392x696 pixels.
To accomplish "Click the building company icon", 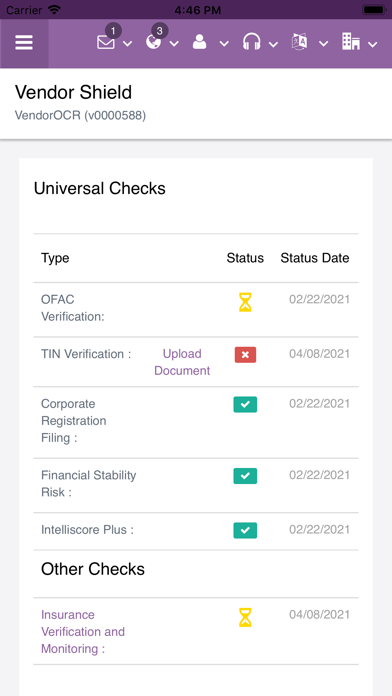I will coord(350,42).
